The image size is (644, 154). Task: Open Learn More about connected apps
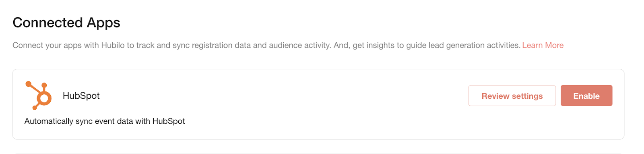click(543, 45)
